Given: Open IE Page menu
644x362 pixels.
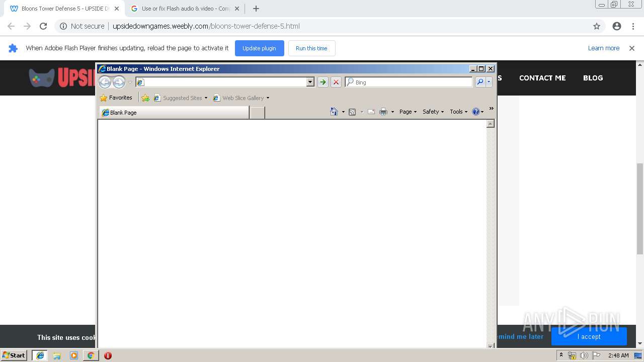Looking at the screenshot, I should [408, 112].
